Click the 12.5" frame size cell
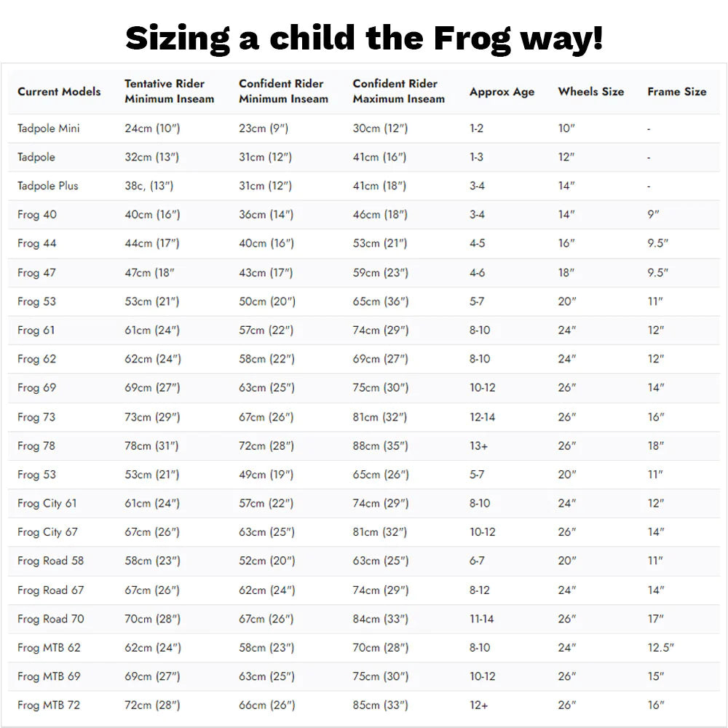728x728 pixels. [660, 647]
